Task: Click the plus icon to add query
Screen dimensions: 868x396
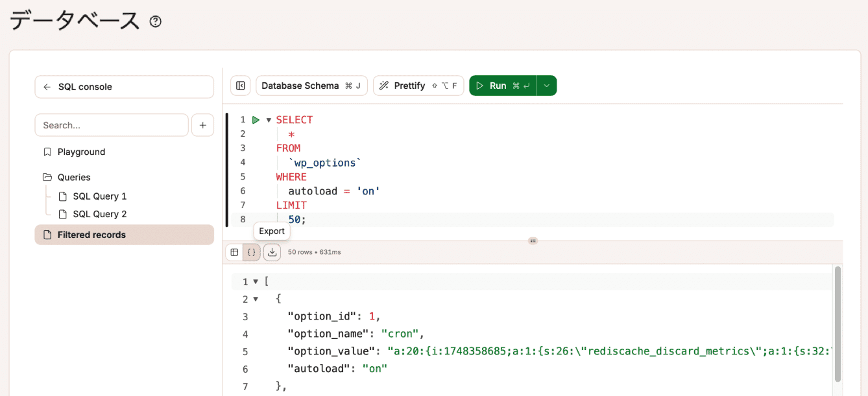Action: 202,125
